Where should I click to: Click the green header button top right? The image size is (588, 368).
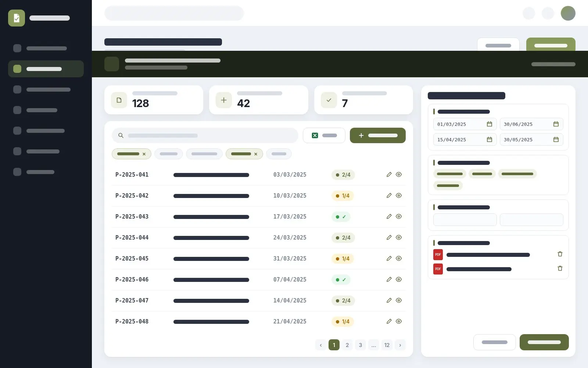click(551, 45)
